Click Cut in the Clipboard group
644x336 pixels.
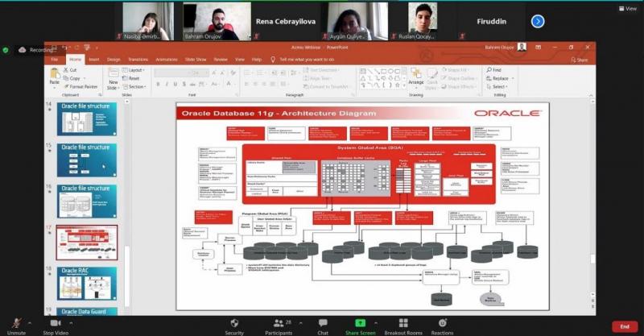(x=70, y=70)
